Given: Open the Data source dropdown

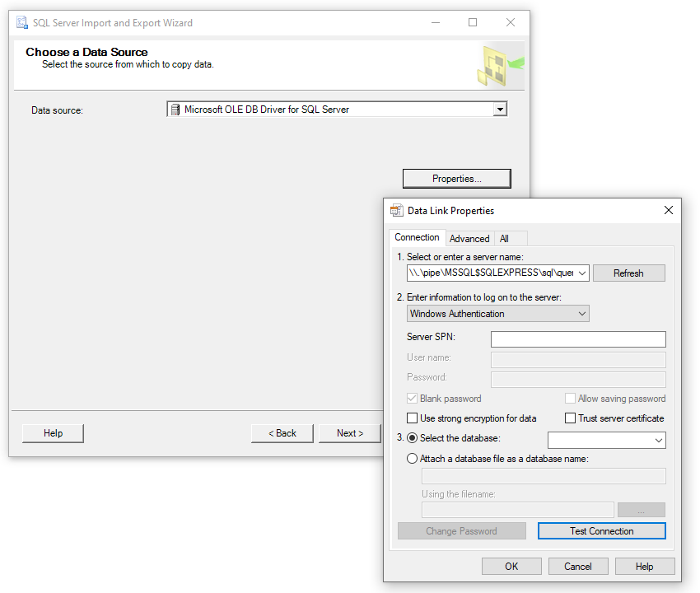Looking at the screenshot, I should pos(500,110).
